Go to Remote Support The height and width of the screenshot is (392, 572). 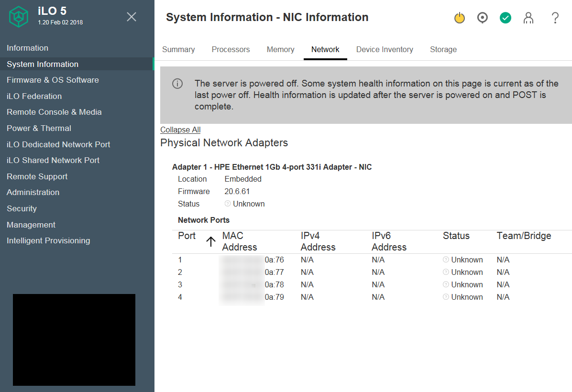click(37, 176)
